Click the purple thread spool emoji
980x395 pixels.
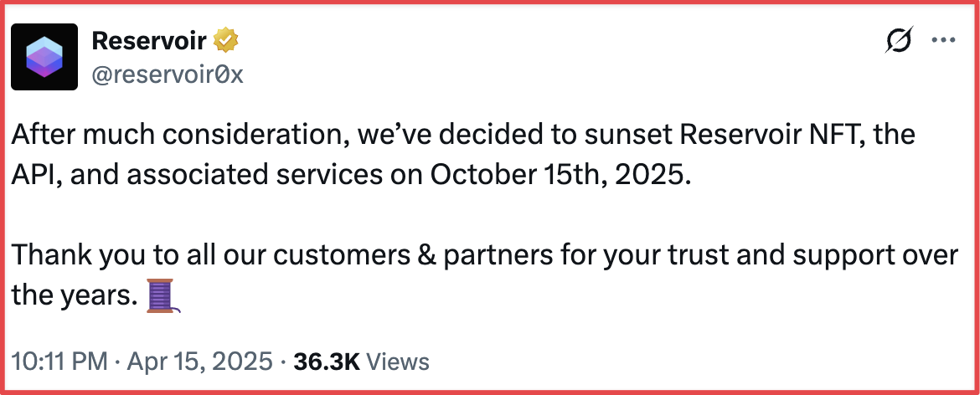162,295
